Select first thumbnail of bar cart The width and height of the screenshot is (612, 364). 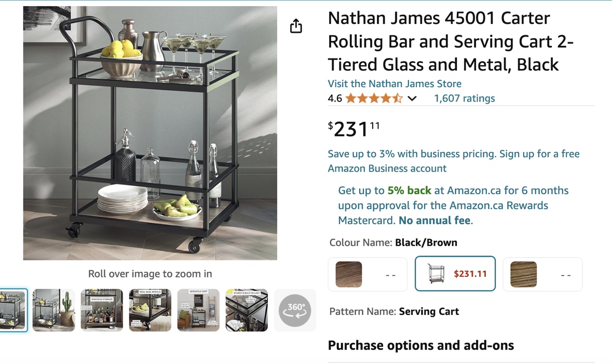coord(12,310)
